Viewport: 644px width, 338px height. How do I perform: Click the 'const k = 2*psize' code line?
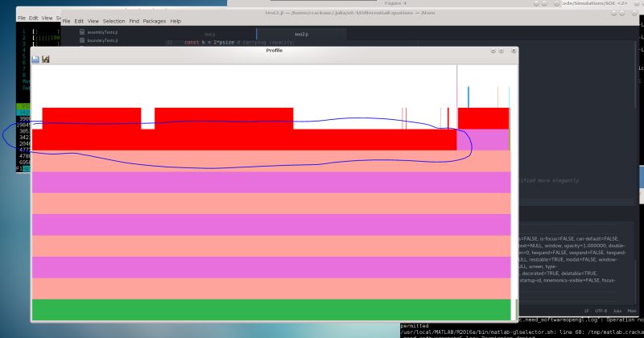(239, 43)
